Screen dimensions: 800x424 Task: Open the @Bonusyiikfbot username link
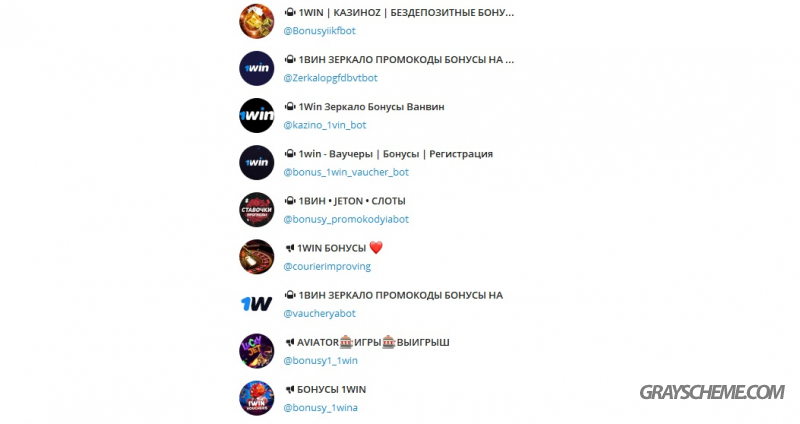[319, 31]
